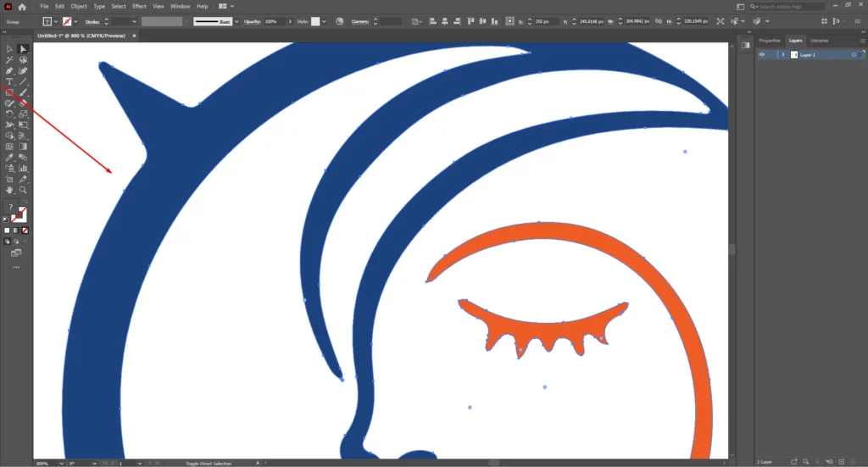Screen dimensions: 868x467
Task: Select the Gradient tool in toolbar
Action: coord(23,147)
